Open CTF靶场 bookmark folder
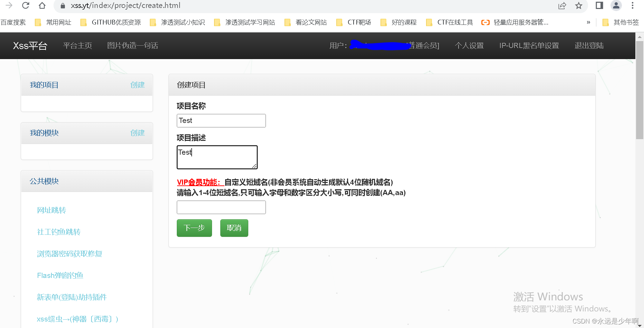This screenshot has height=328, width=644. point(354,22)
